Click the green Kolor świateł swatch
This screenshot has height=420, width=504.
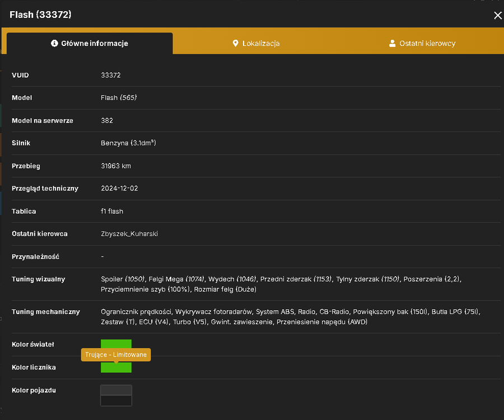click(x=116, y=344)
